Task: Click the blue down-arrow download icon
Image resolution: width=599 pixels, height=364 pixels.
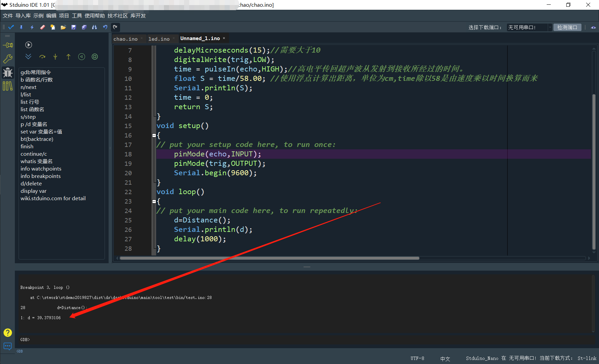Action: [21, 27]
